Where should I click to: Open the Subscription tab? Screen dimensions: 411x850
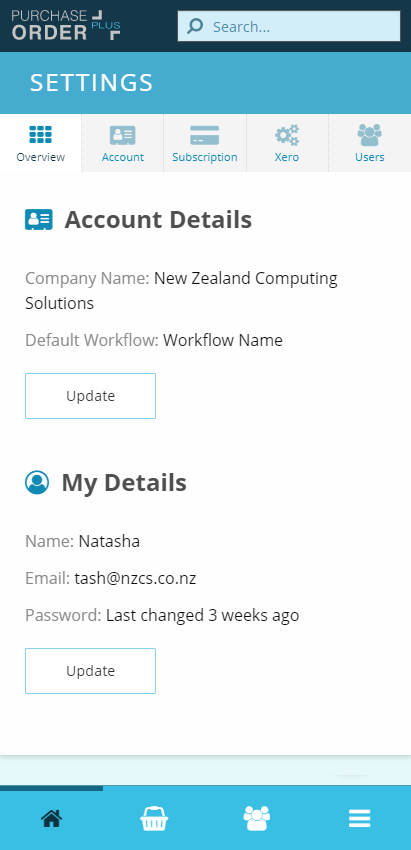[x=205, y=143]
